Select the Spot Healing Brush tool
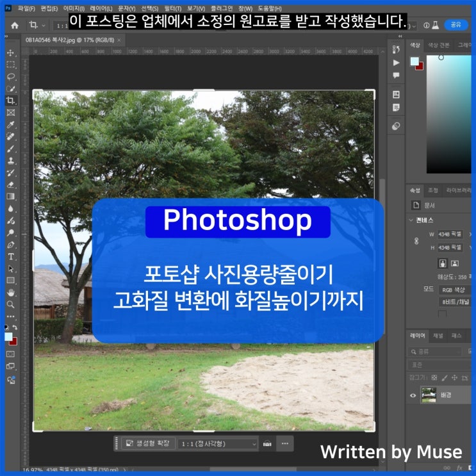 [11, 136]
